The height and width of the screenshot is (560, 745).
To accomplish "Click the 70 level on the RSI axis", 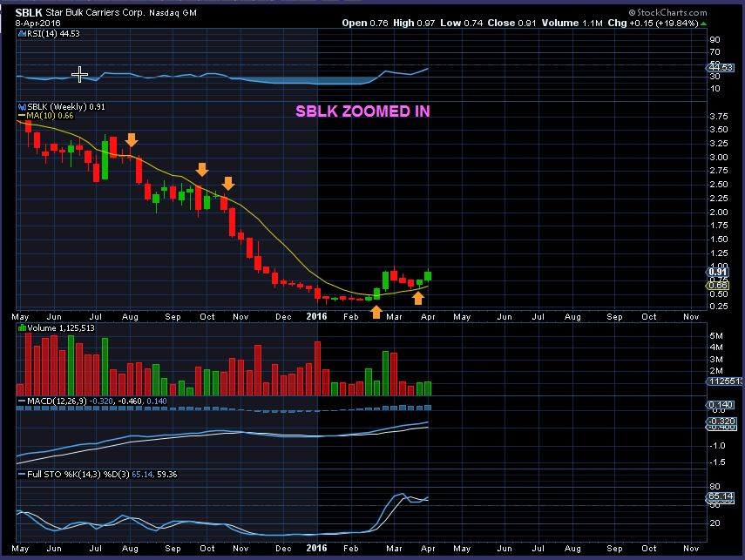I will 715,52.
